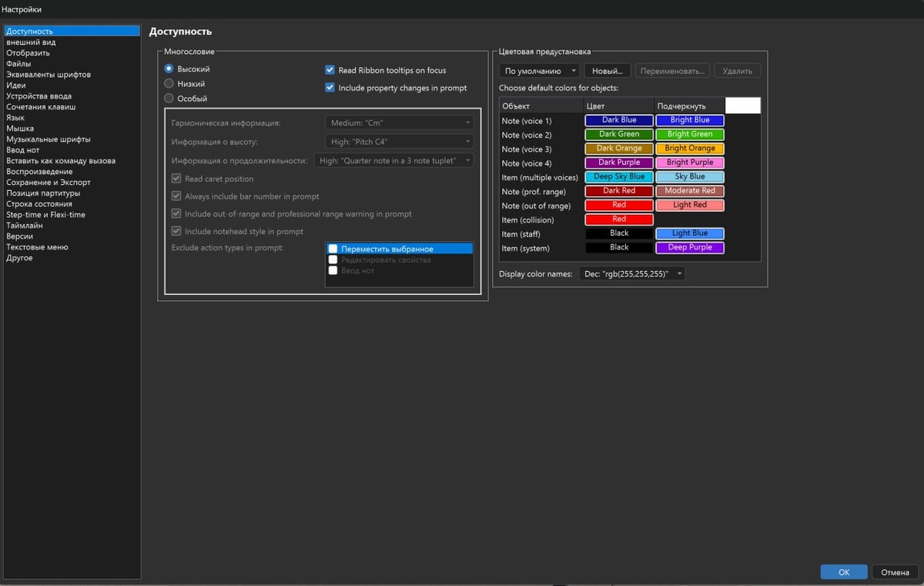924x586 pixels.
Task: Open Воспроизведение settings page
Action: coord(72,171)
